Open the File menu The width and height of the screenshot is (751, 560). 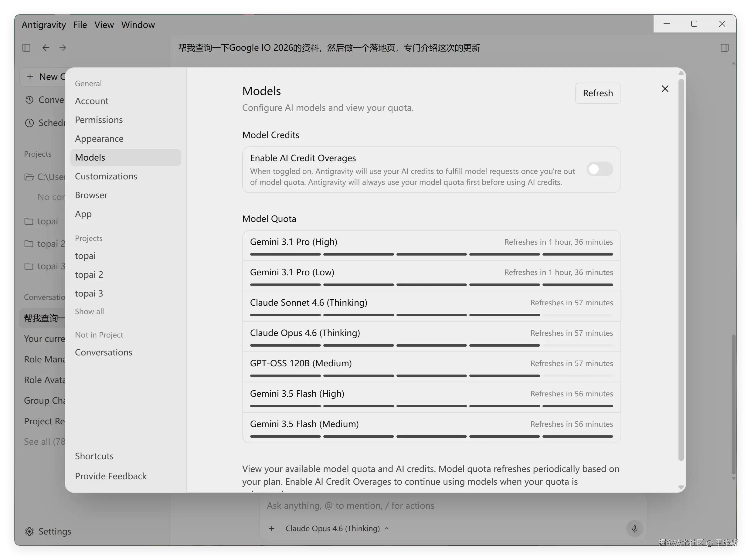click(x=80, y=25)
